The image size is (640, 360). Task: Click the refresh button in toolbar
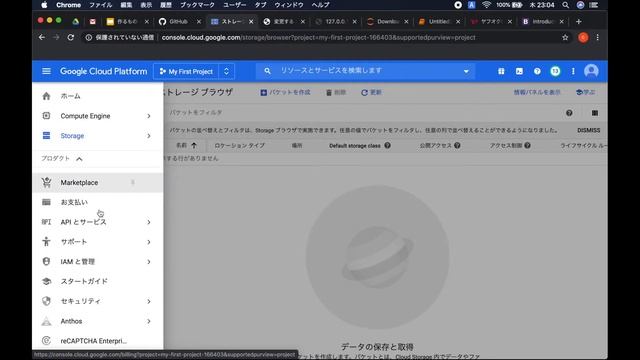pyautogui.click(x=371, y=93)
